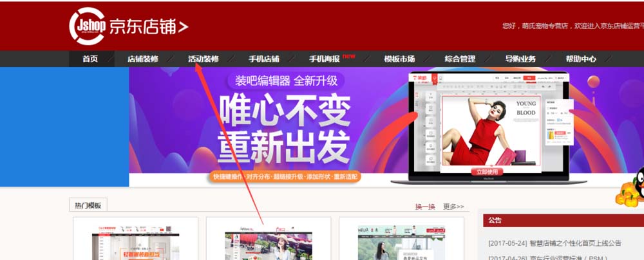Open 手机海报 new menu item
Screen dimensions: 644x260
pyautogui.click(x=332, y=59)
